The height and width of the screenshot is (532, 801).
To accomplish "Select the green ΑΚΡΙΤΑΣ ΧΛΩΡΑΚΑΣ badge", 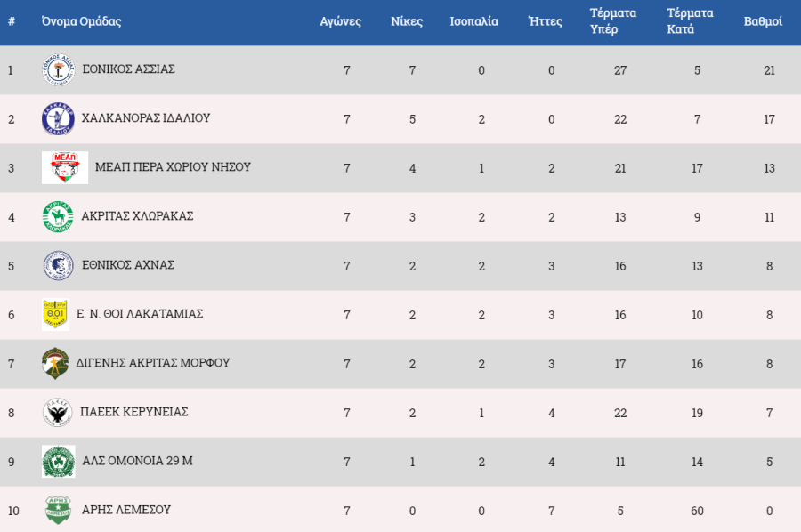I will coord(58,216).
